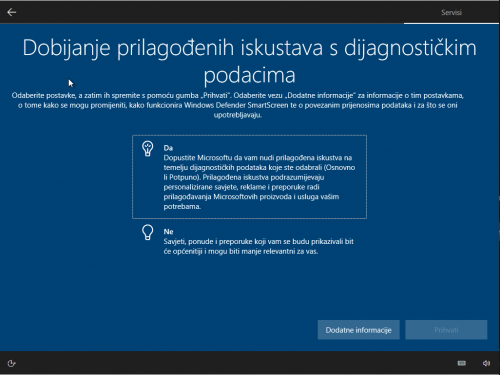This screenshot has width=500, height=375.
Task: Open Dodatne informacije button
Action: click(359, 330)
